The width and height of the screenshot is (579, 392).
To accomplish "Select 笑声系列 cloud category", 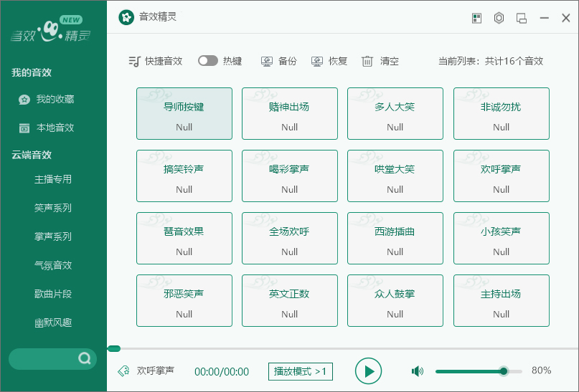I will [53, 208].
